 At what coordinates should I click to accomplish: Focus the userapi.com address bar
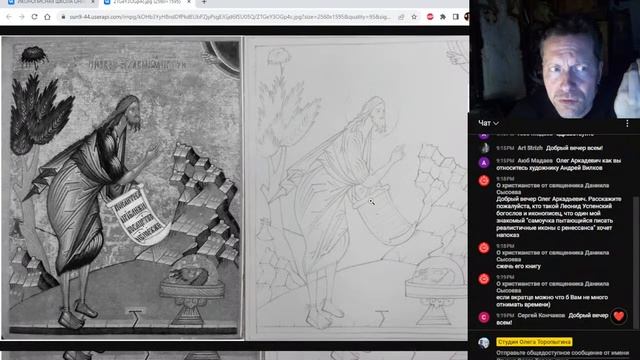click(x=230, y=17)
